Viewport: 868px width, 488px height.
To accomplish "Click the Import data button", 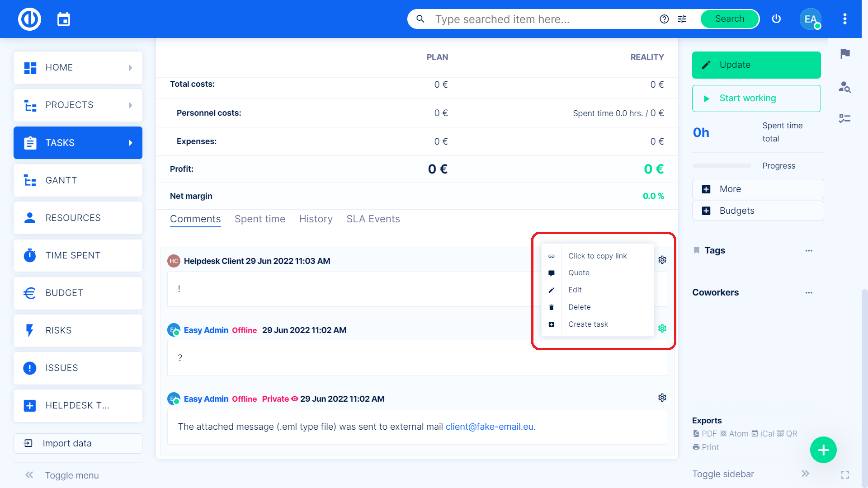I will (78, 444).
